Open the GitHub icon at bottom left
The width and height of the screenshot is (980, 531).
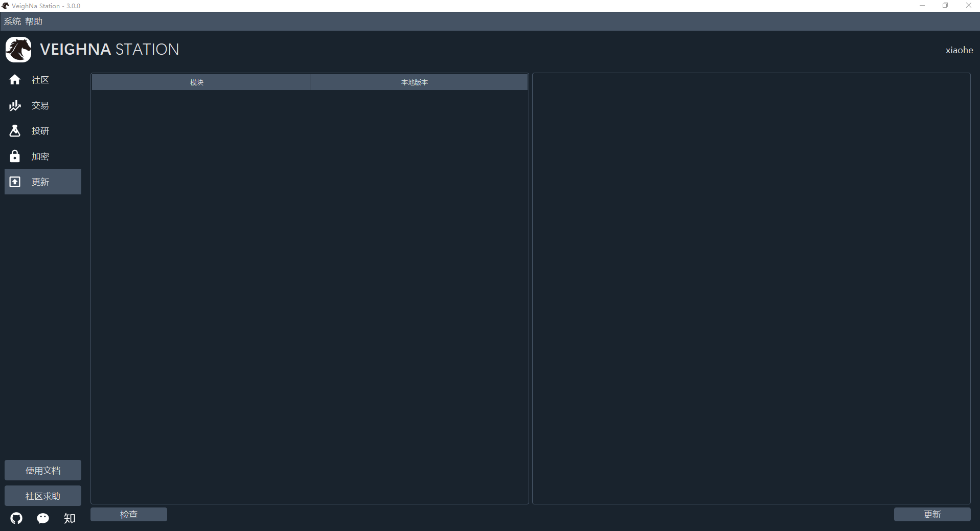pos(16,518)
